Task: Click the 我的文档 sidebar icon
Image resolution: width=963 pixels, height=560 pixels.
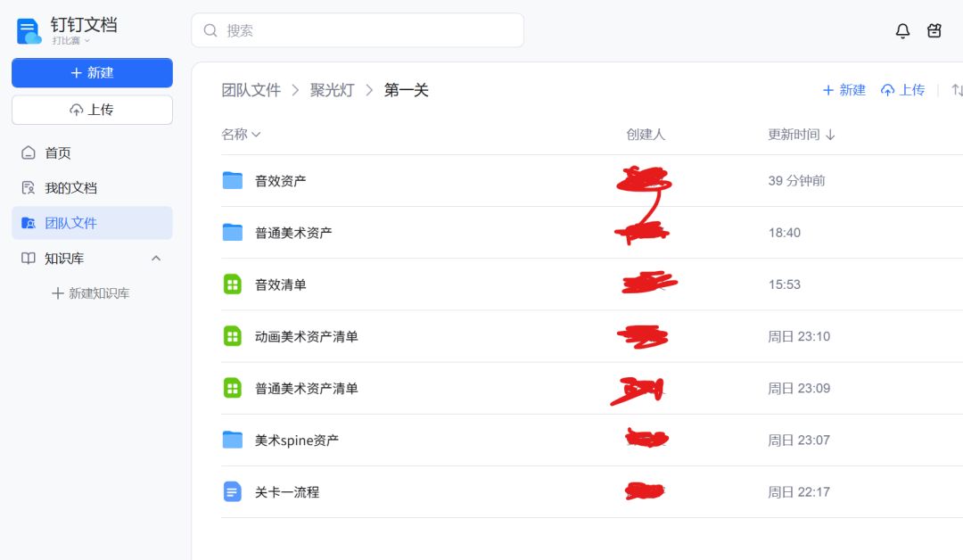Action: tap(29, 188)
